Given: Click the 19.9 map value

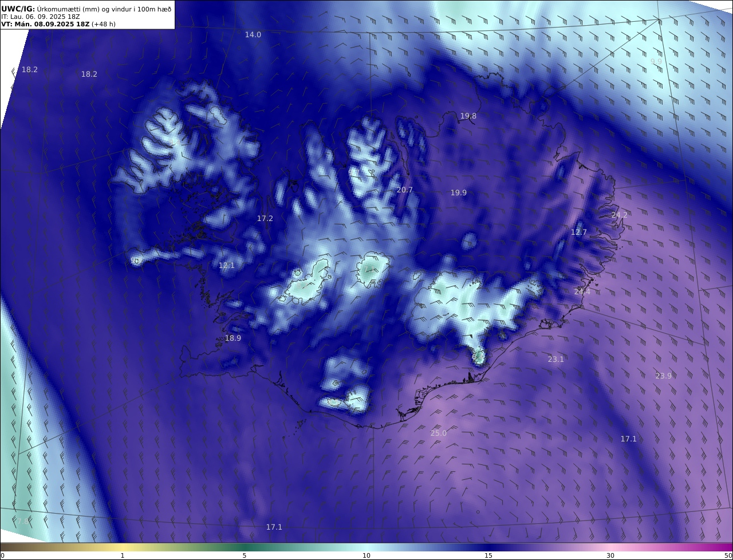Looking at the screenshot, I should coord(459,193).
